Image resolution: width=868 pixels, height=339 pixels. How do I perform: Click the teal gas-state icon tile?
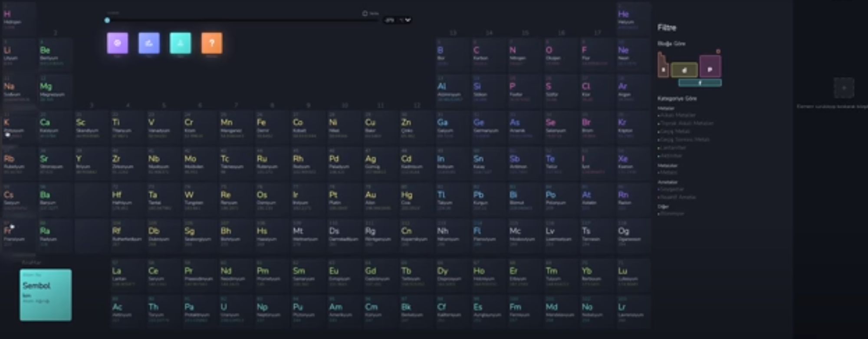coord(180,43)
